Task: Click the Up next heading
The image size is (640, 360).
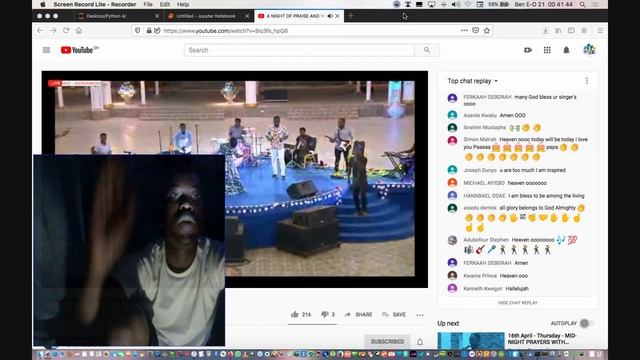Action: (448, 323)
